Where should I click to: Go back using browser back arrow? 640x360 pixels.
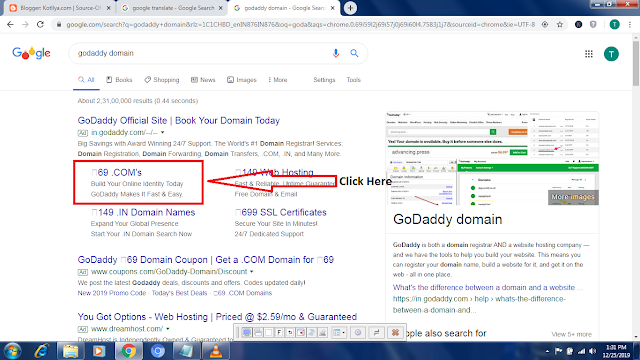[x=10, y=24]
